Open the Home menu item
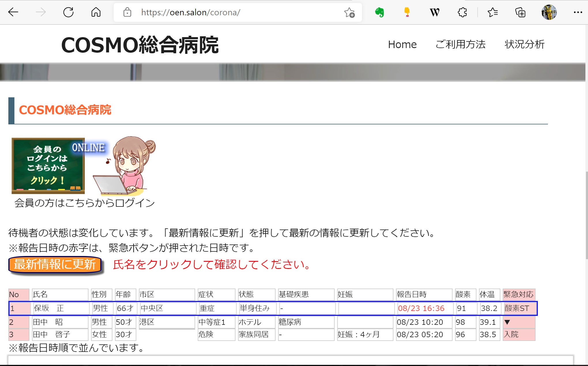This screenshot has width=588, height=366. tap(402, 45)
